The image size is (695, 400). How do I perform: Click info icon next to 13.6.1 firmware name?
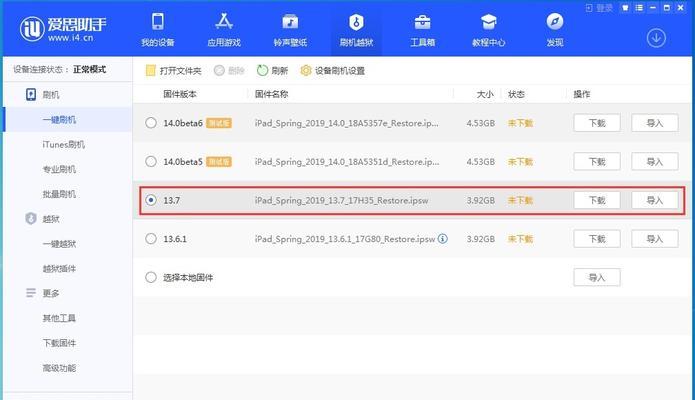pos(442,239)
